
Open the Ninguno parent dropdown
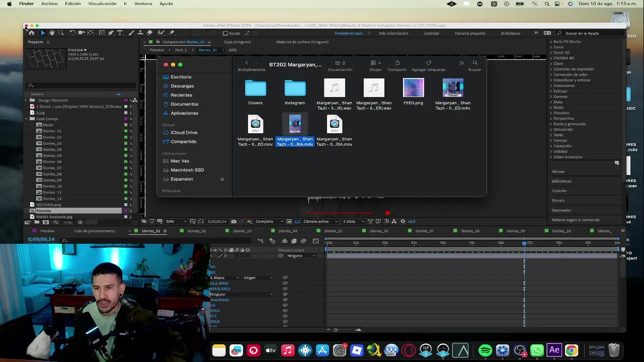[x=301, y=255]
